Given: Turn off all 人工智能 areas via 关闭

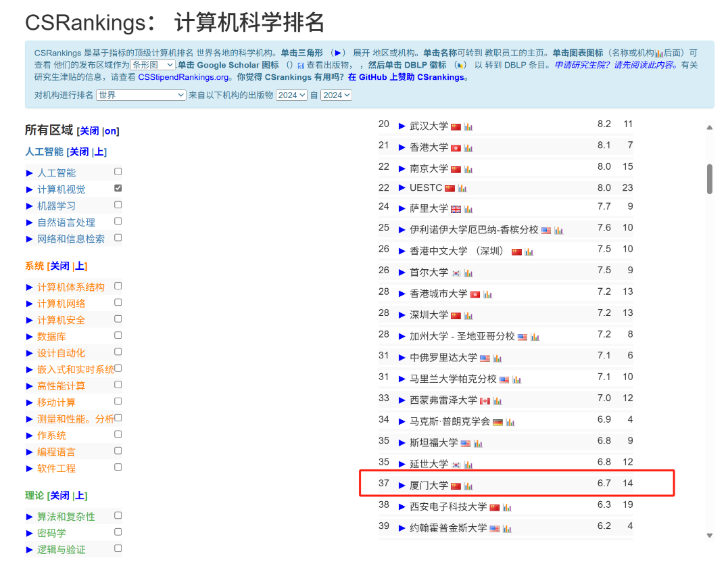Looking at the screenshot, I should [79, 152].
